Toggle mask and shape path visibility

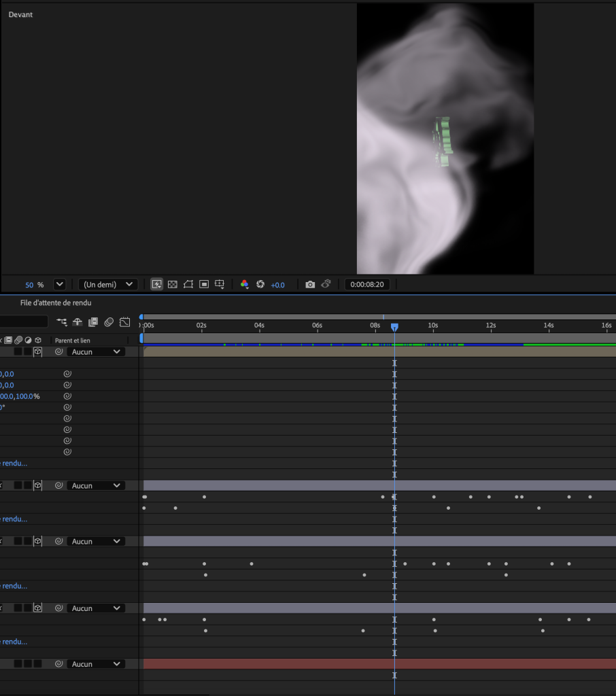coord(188,284)
